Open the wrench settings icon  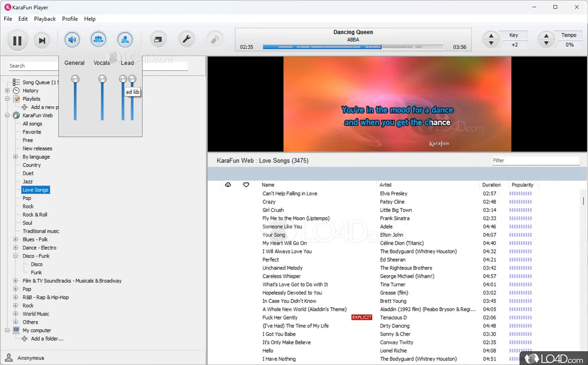[x=186, y=40]
